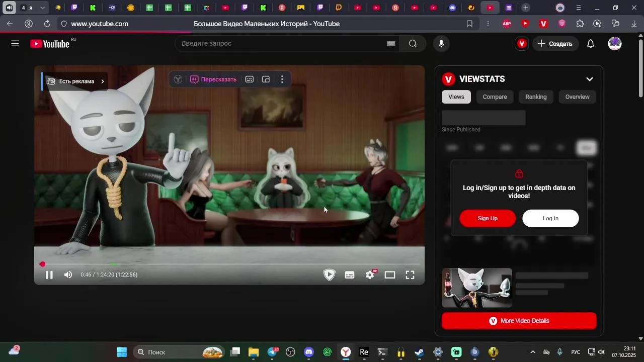Expand the tab group dropdown arrow
Screen dimensions: 644x362
pyautogui.click(x=42, y=8)
